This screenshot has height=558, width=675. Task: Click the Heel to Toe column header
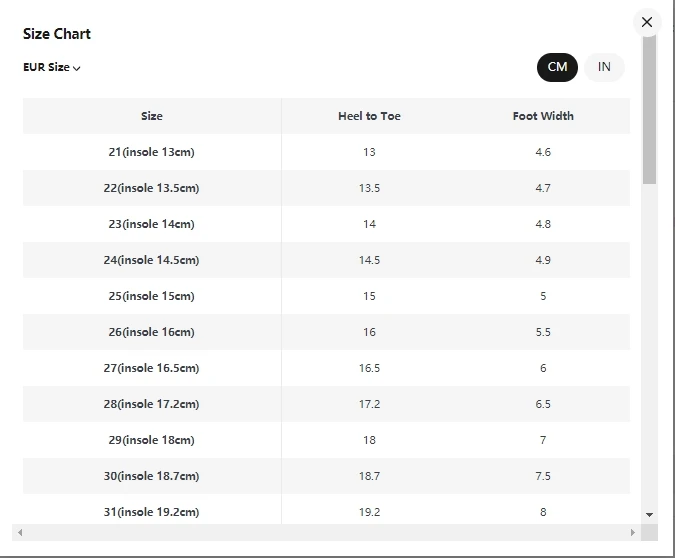(369, 116)
